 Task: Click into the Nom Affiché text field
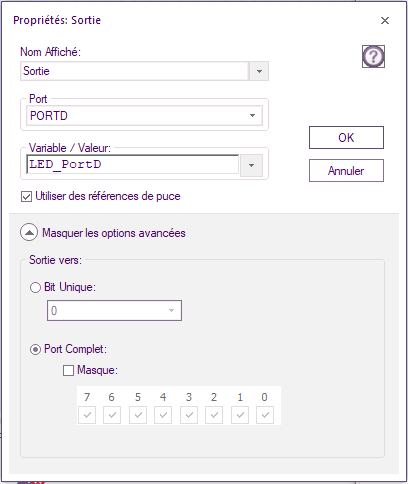(x=135, y=71)
